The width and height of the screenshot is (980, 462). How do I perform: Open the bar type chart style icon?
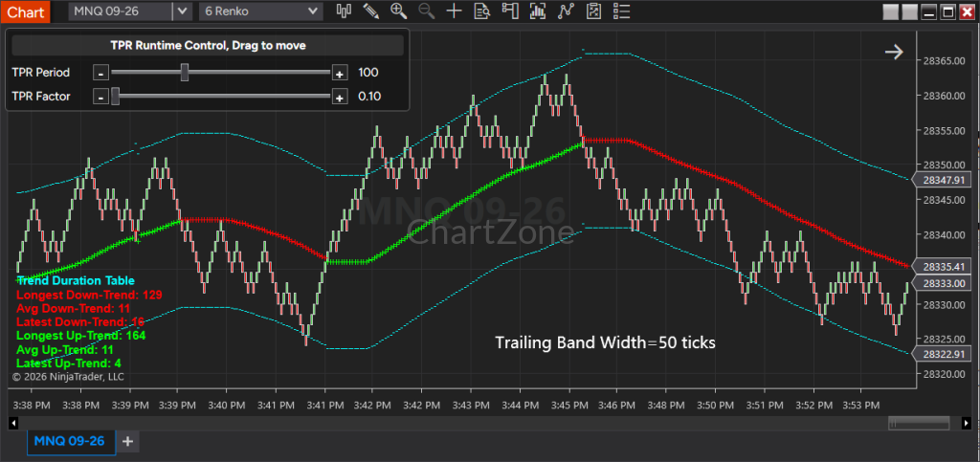(344, 11)
